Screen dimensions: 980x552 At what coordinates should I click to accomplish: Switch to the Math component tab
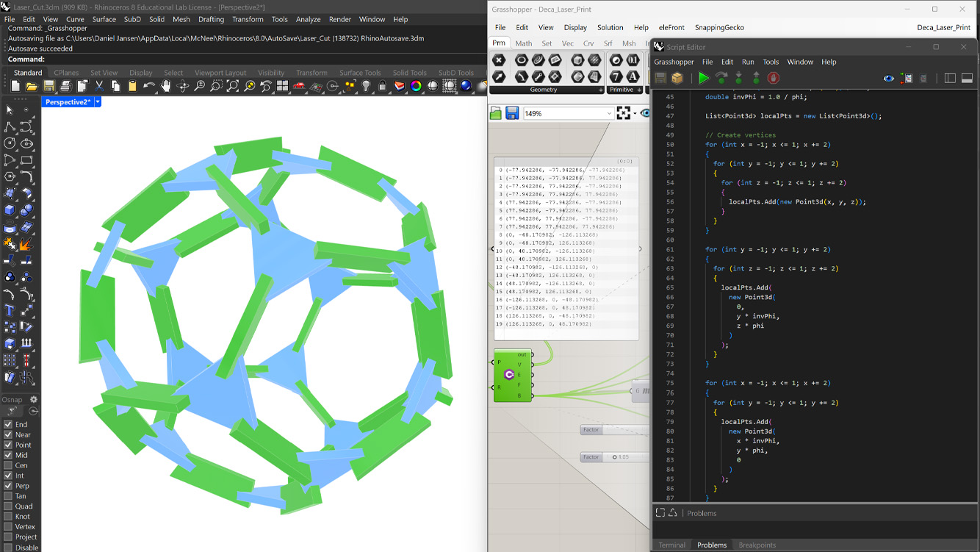click(524, 43)
